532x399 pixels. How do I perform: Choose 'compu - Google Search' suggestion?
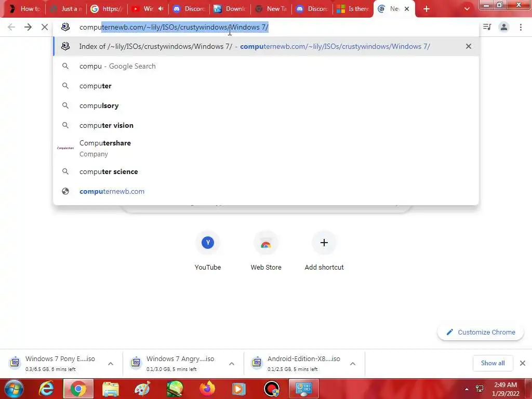point(266,66)
